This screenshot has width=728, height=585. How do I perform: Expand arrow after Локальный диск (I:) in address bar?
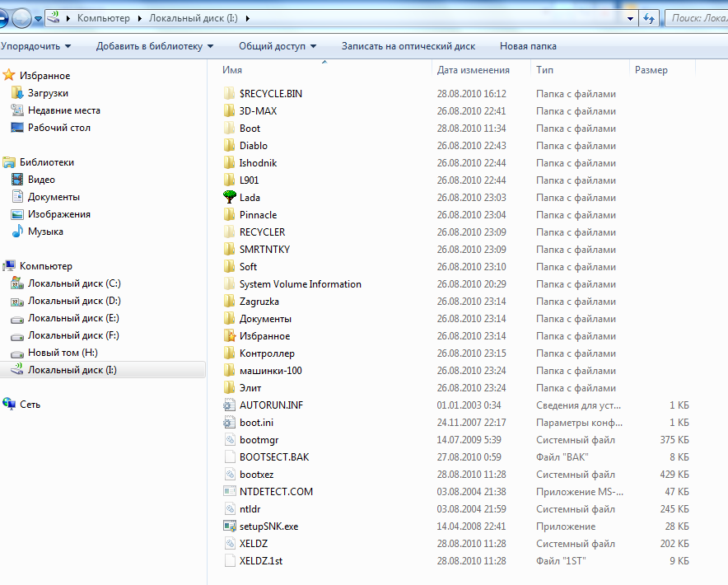247,19
